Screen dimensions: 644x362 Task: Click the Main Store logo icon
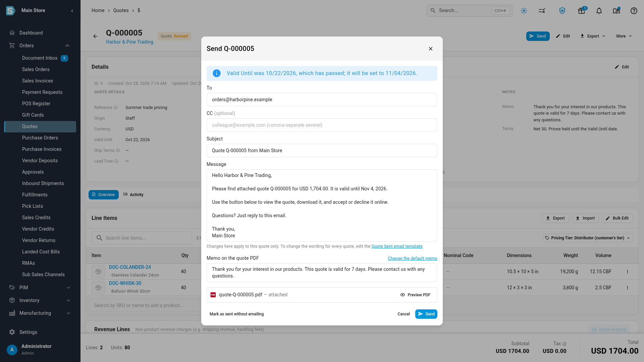(11, 11)
